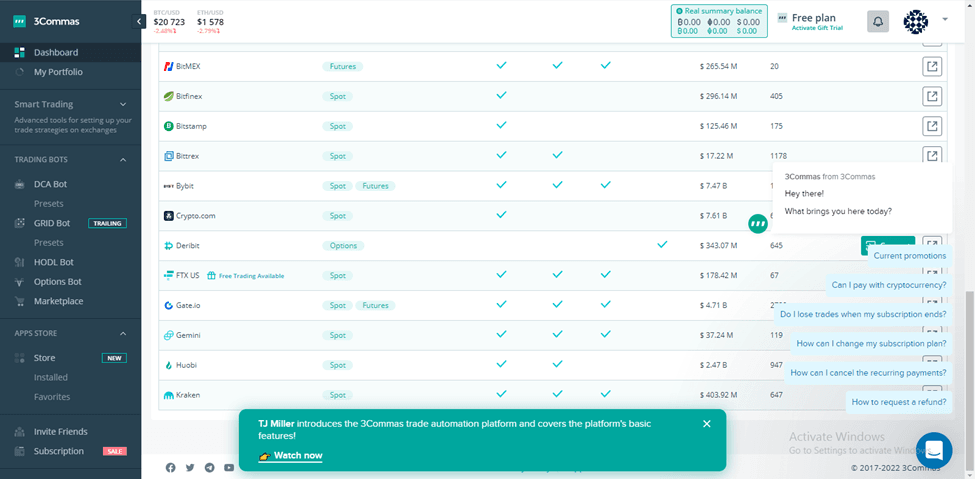Click the Huobi flame logo
This screenshot has width=975, height=479.
[168, 365]
